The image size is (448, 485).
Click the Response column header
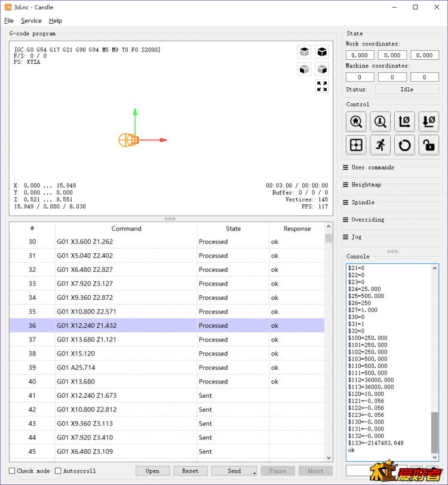coord(297,229)
